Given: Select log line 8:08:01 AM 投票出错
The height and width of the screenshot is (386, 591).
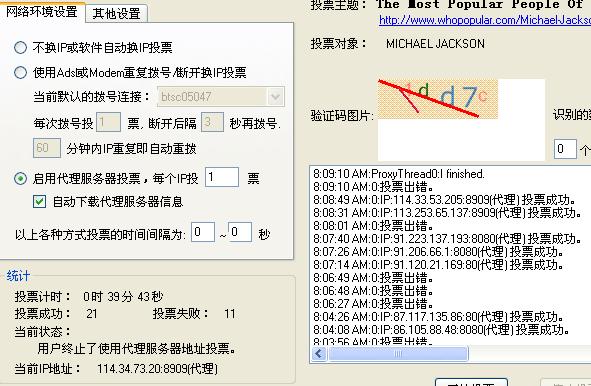Looking at the screenshot, I should pos(373,226).
